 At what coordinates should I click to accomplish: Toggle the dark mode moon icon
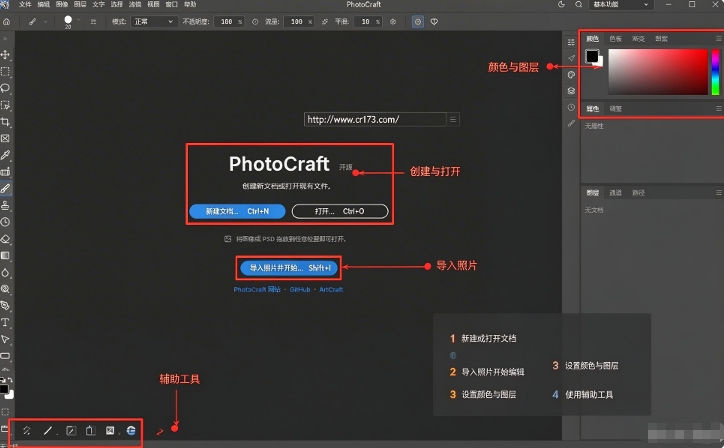coord(561,5)
